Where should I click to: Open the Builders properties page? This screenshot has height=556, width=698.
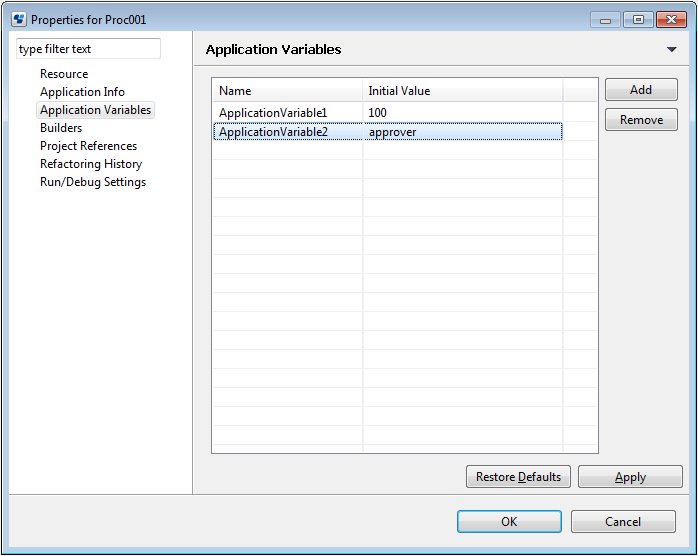[x=61, y=128]
